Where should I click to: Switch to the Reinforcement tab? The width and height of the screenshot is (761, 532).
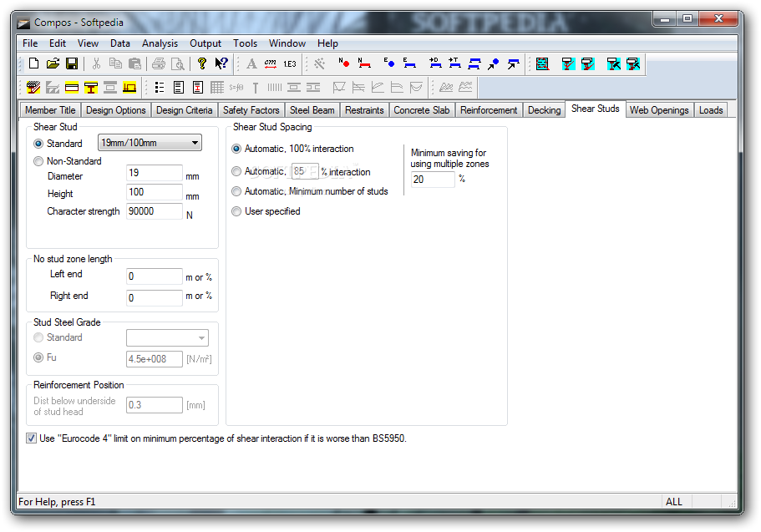pos(489,110)
